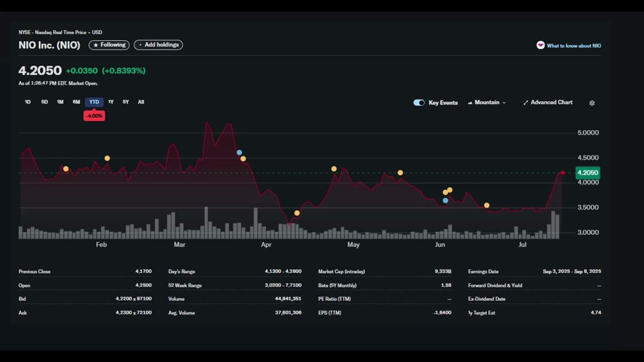This screenshot has height=362, width=644.
Task: Click the Day's Range value
Action: pyautogui.click(x=283, y=272)
